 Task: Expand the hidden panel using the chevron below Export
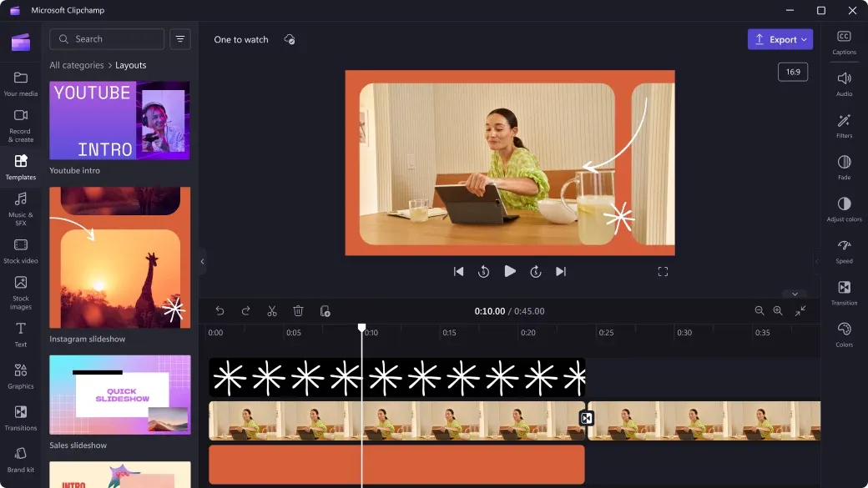click(795, 294)
